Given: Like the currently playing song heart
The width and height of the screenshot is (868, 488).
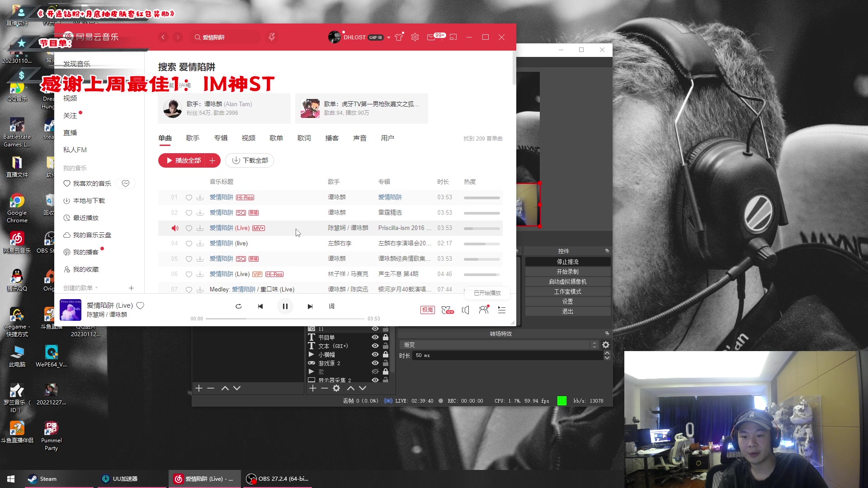Looking at the screenshot, I should point(140,305).
